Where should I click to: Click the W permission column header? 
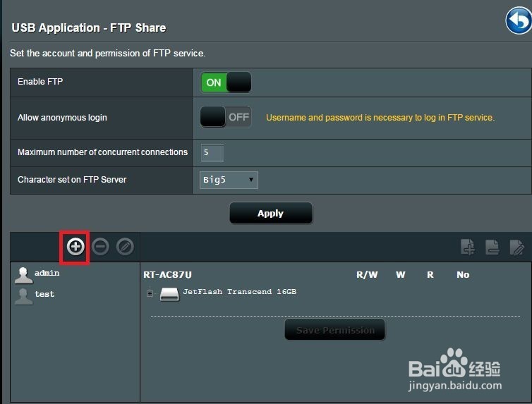(401, 274)
